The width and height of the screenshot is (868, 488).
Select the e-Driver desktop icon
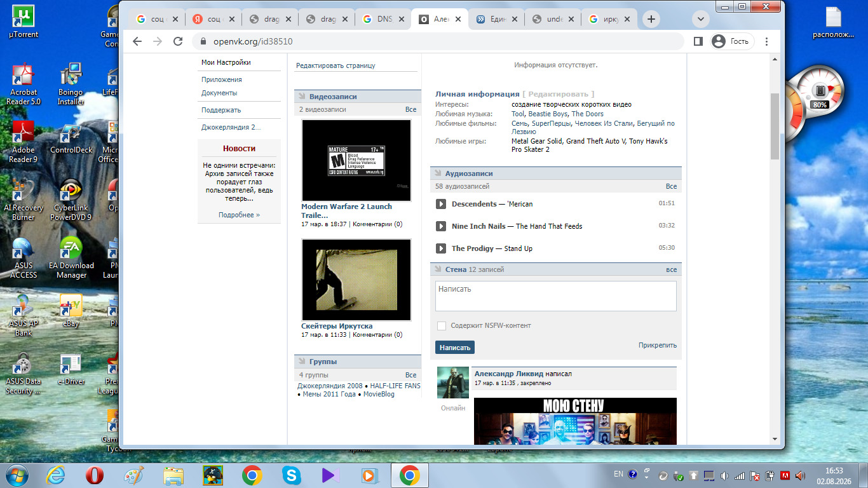coord(71,369)
